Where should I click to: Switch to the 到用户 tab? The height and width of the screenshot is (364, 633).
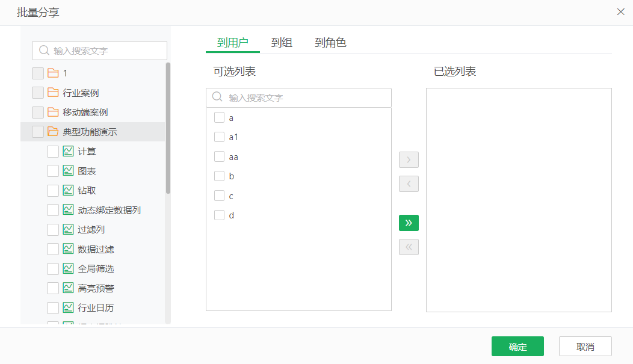232,42
